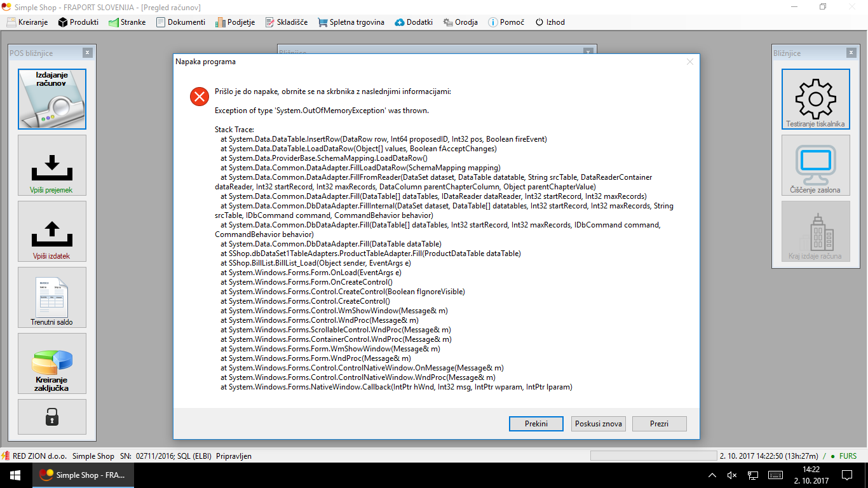Open the Windows Start button
Screen dimensions: 868x488
[15, 475]
